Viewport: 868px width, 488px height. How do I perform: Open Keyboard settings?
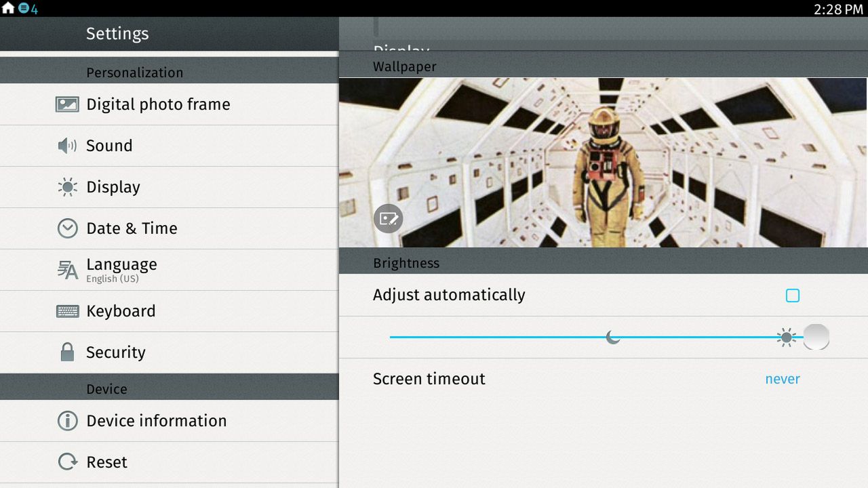169,311
